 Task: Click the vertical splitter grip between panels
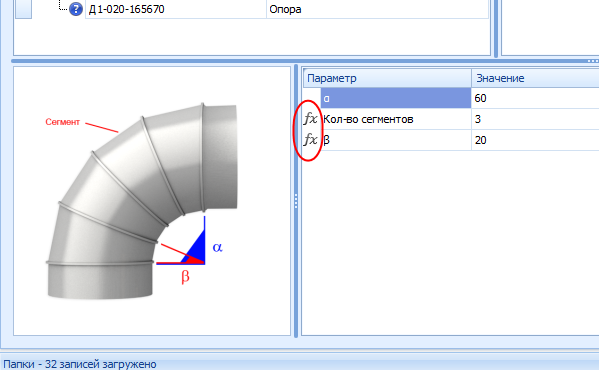click(296, 201)
